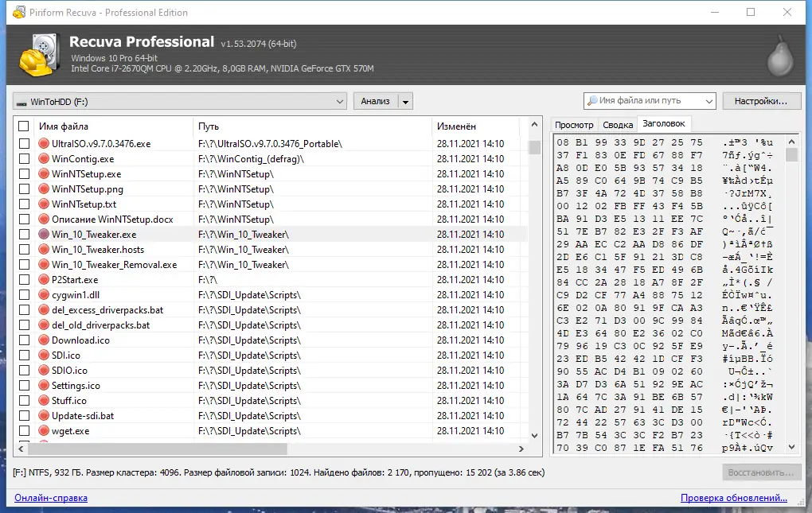This screenshot has width=812, height=513.
Task: Click the file list scroll-down arrow
Action: [x=534, y=436]
